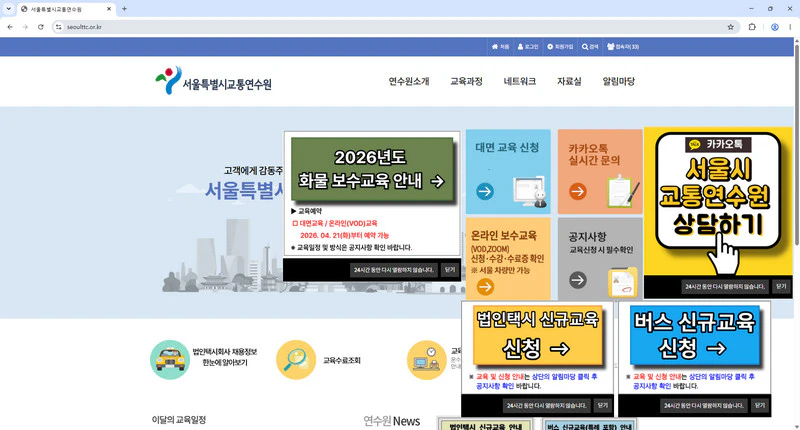
Task: Open a new browser tab
Action: tap(124, 9)
